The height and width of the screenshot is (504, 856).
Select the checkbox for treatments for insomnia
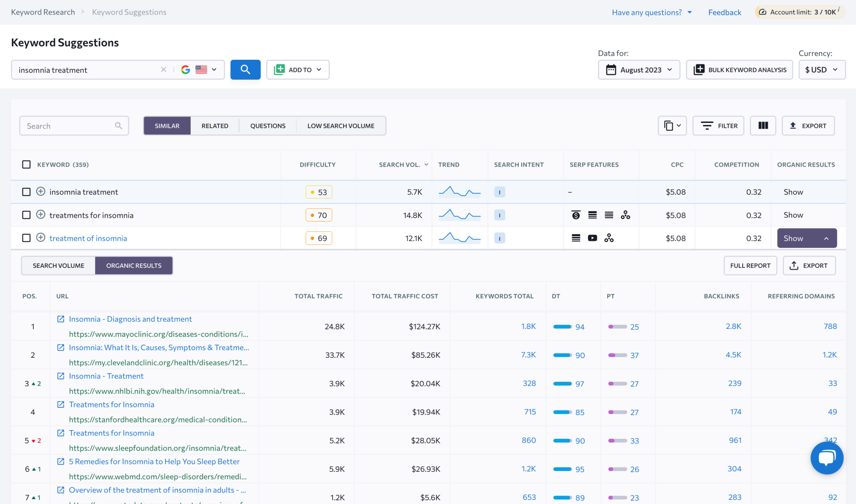point(26,215)
